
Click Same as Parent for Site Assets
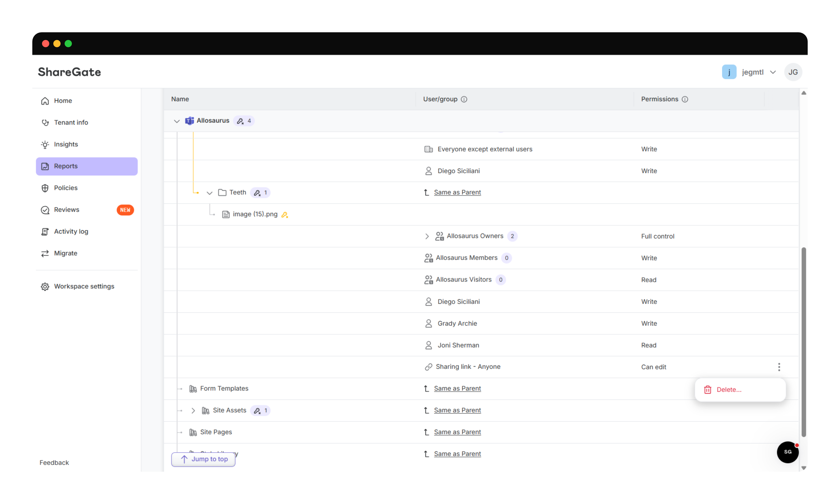(457, 410)
